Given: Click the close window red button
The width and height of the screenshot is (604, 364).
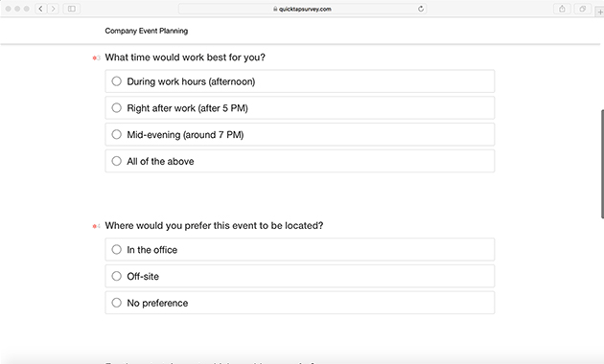Looking at the screenshot, I should point(8,9).
